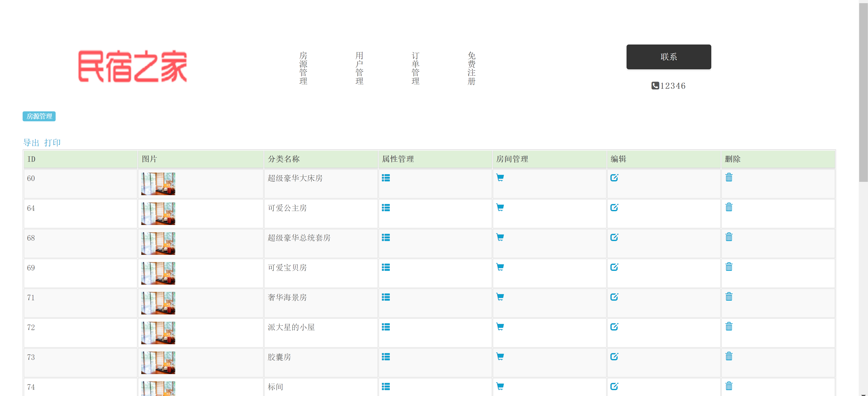Open room management for 派大星的小屋

tap(500, 326)
